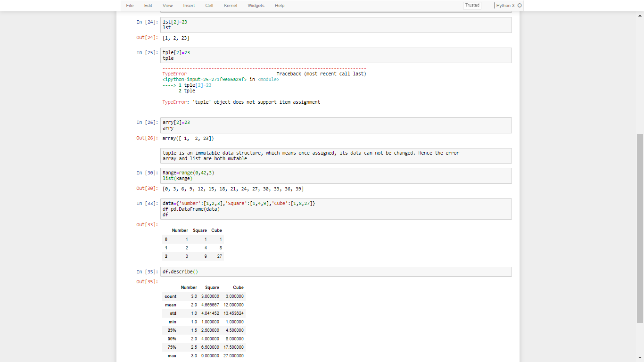644x362 pixels.
Task: Click the In [24] prompt
Action: point(147,22)
